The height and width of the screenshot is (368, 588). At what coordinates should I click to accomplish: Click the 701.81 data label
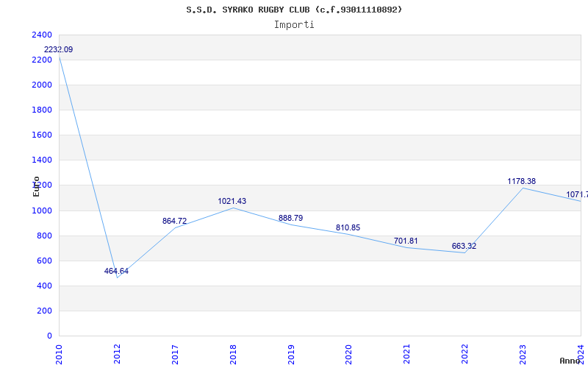(x=406, y=241)
